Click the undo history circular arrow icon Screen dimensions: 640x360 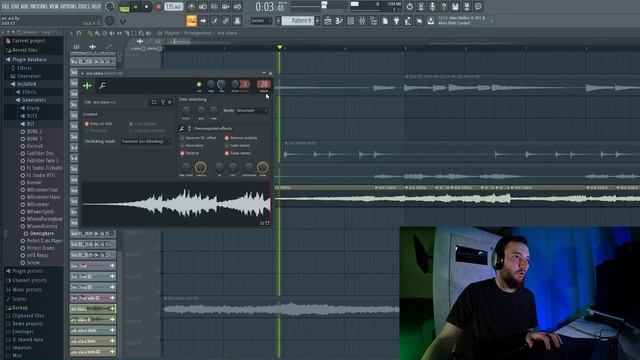pyautogui.click(x=409, y=7)
